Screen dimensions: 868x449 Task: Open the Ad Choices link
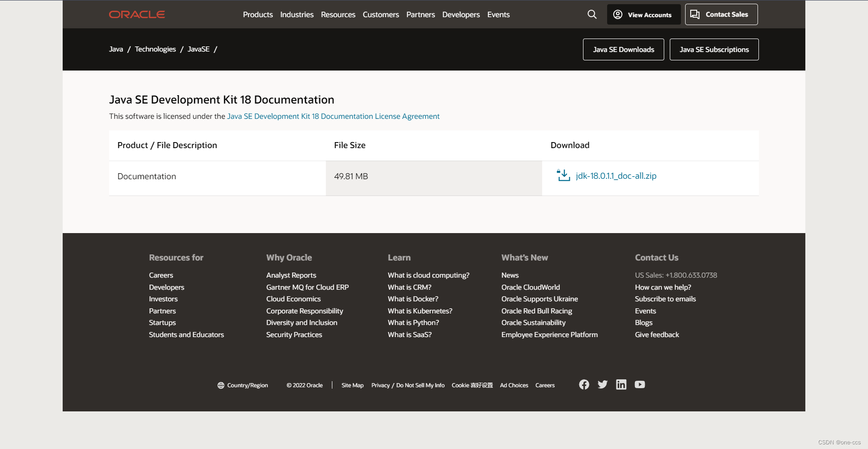click(514, 385)
